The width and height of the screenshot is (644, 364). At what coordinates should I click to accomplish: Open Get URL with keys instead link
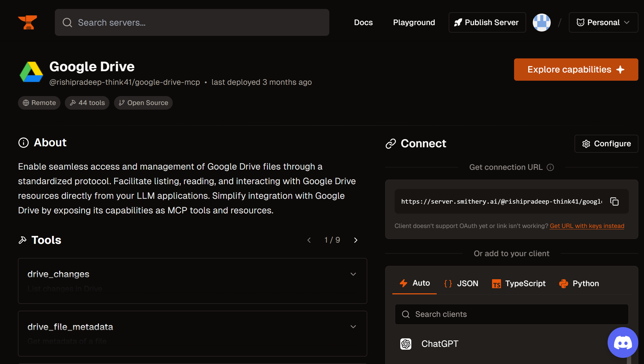tap(587, 226)
